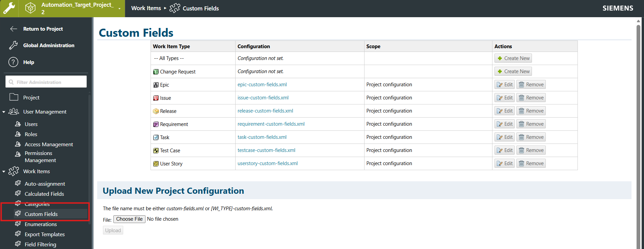Collapse the User Management section
The image size is (644, 249).
pos(4,112)
